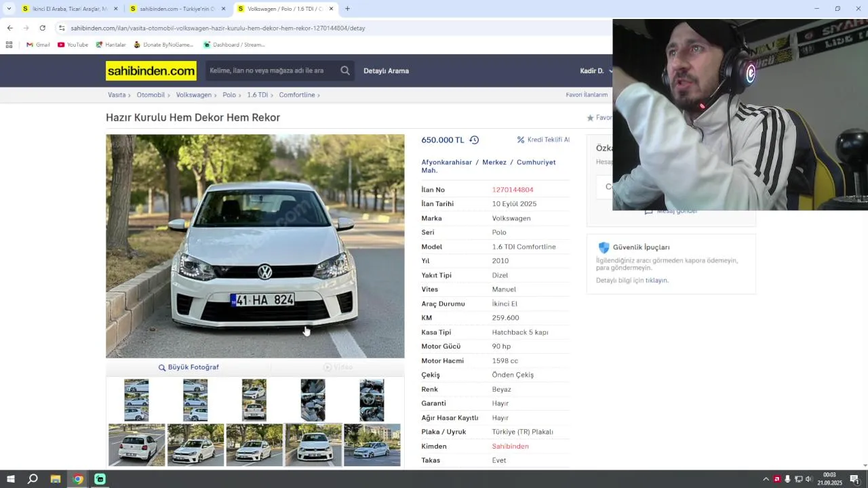Open File Explorer from the taskbar
The width and height of the screenshot is (868, 488).
[56, 479]
